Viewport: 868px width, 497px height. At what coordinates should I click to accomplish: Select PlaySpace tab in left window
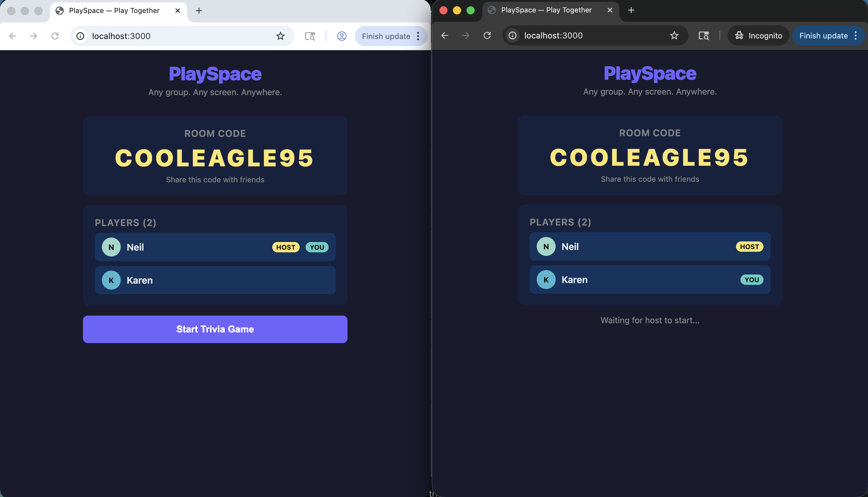(x=114, y=11)
